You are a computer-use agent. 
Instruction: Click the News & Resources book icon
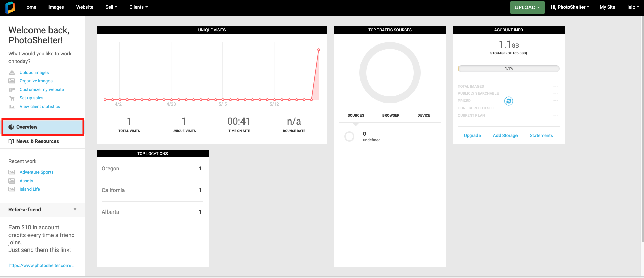(x=11, y=141)
